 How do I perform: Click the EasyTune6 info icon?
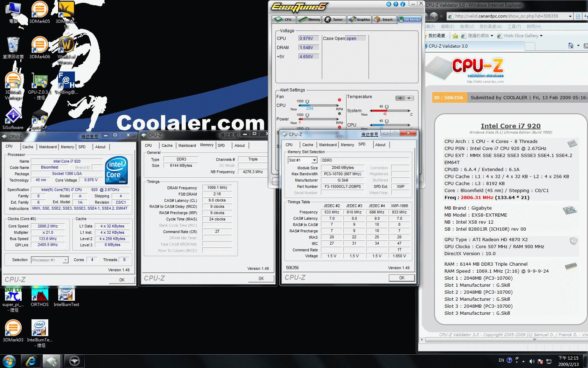(402, 4)
